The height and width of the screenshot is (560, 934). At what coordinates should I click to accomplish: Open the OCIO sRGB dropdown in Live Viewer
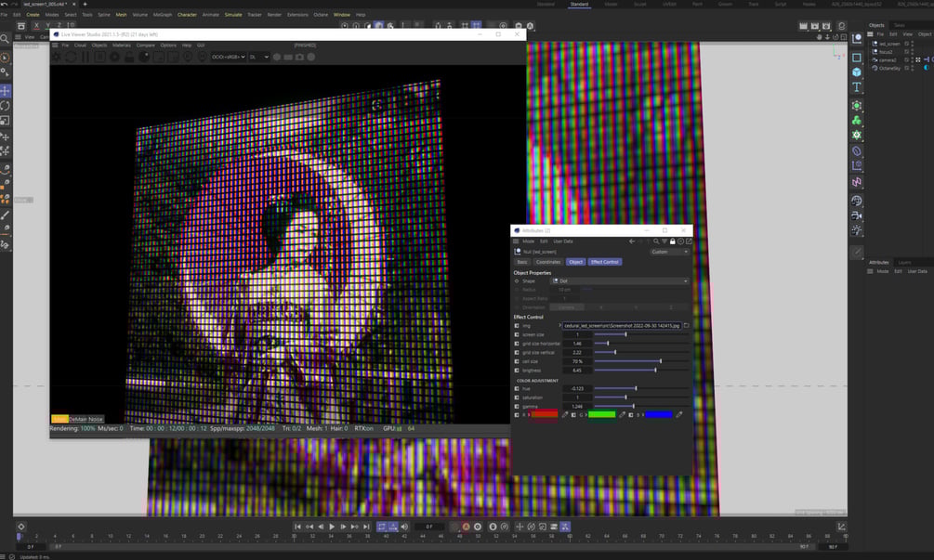tap(228, 58)
